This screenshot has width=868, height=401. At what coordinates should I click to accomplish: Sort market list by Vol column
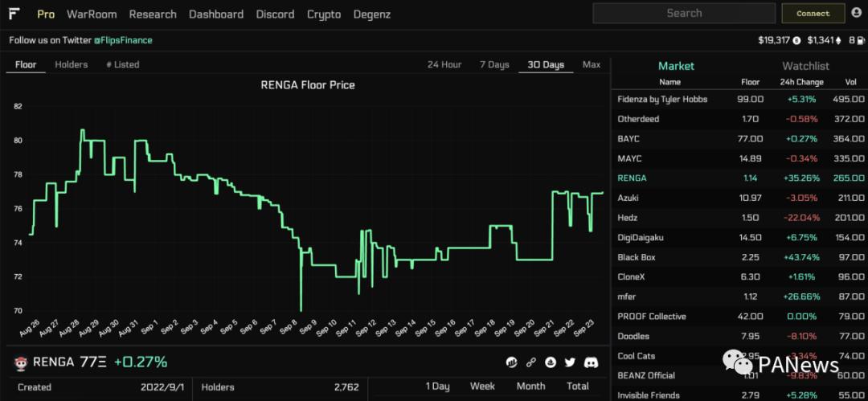click(x=850, y=82)
